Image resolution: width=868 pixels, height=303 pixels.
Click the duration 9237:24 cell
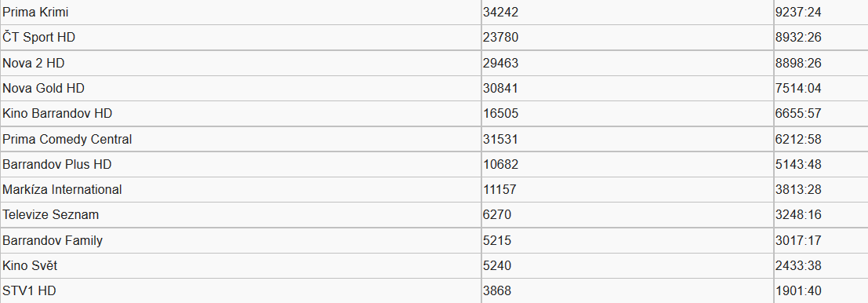pyautogui.click(x=822, y=13)
